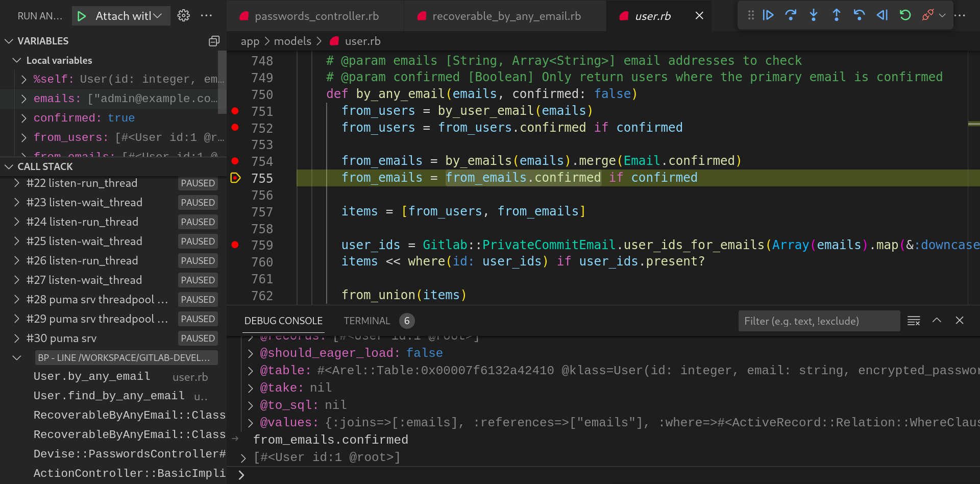Click the user.rb breadcrumb segment

(x=362, y=41)
